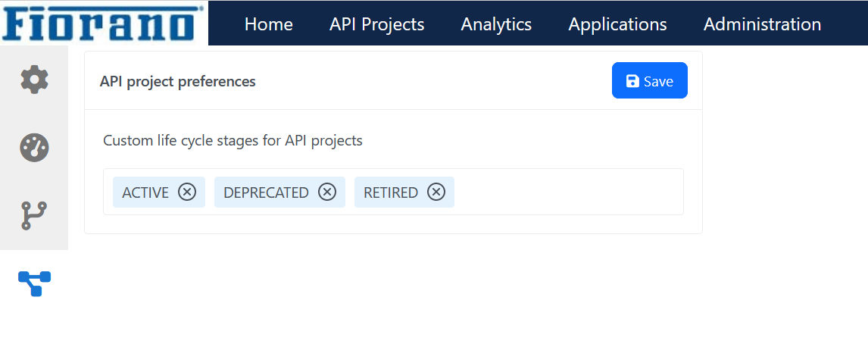Select the RETIRED tag label
This screenshot has width=868, height=341.
point(390,192)
